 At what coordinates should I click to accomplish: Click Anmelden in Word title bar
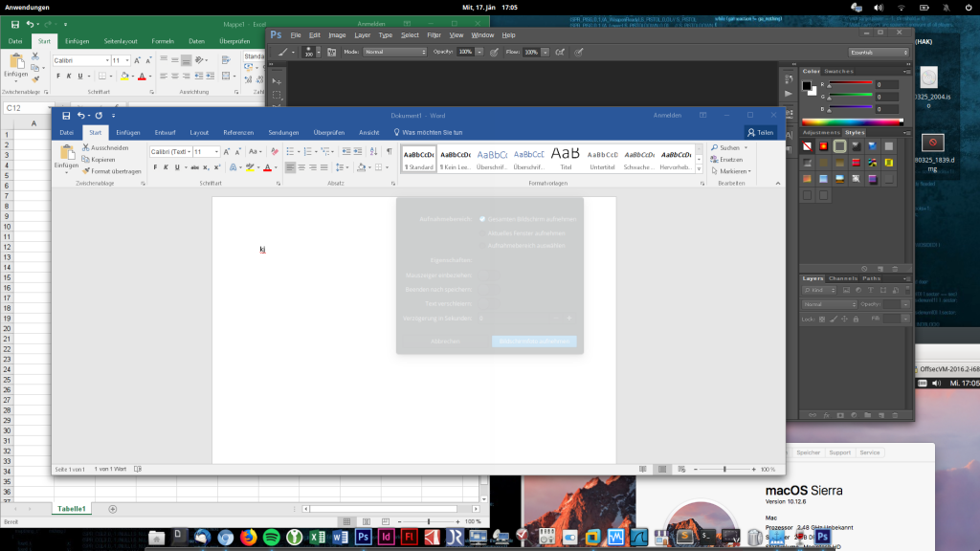[667, 115]
